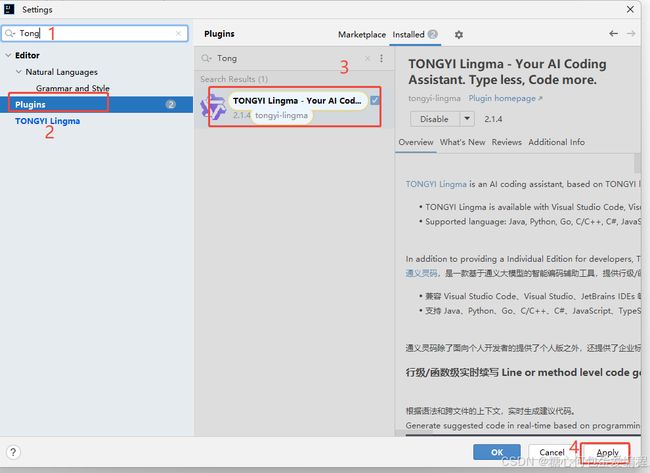
Task: Follow the 通义灵码 link in description
Action: (421, 273)
